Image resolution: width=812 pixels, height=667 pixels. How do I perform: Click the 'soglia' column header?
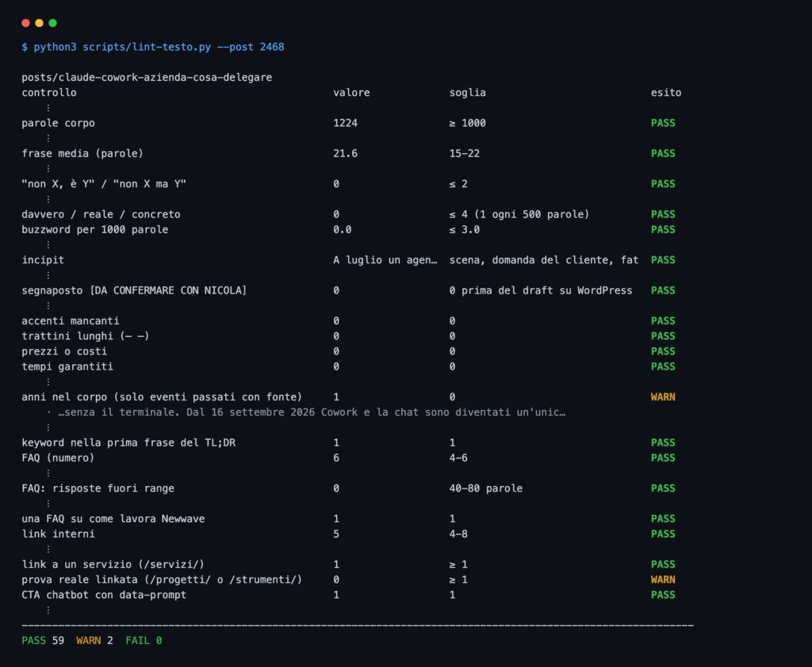467,93
